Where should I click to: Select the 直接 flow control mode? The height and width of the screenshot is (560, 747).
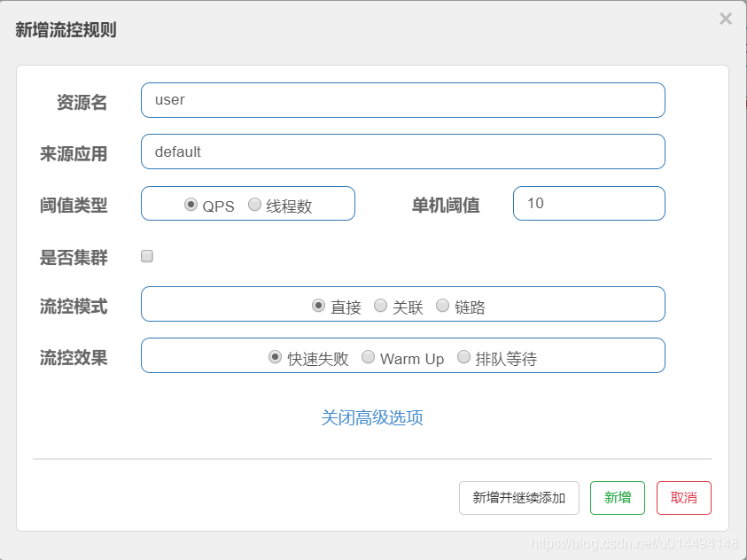tap(317, 305)
